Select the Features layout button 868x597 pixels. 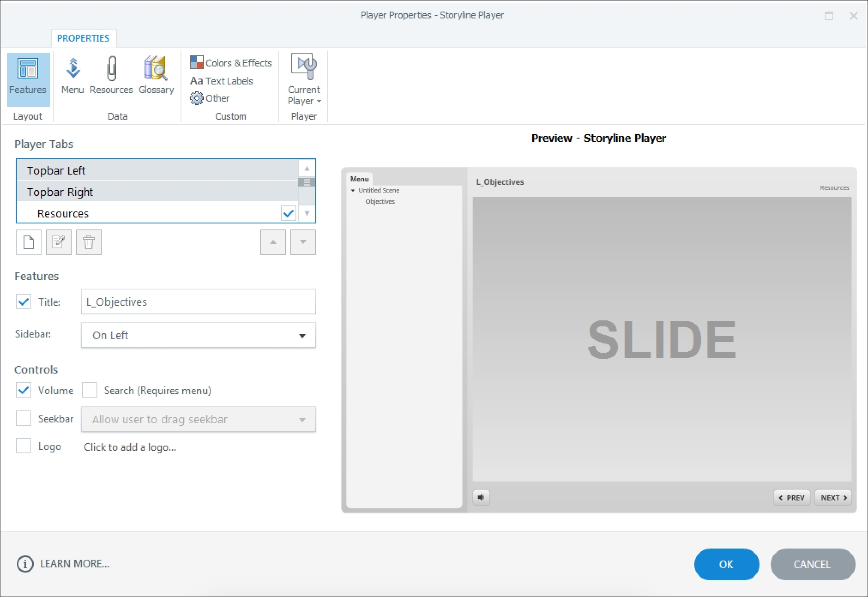pos(28,79)
